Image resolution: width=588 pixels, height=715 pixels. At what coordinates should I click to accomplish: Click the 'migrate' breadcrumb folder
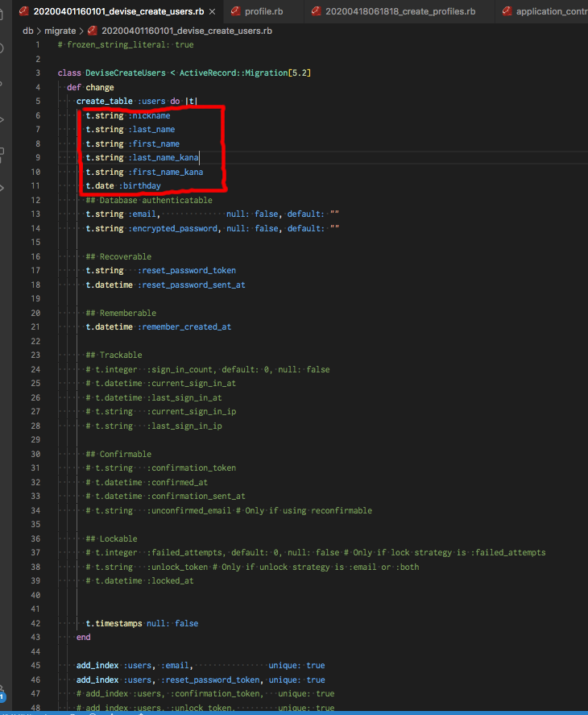(x=60, y=31)
